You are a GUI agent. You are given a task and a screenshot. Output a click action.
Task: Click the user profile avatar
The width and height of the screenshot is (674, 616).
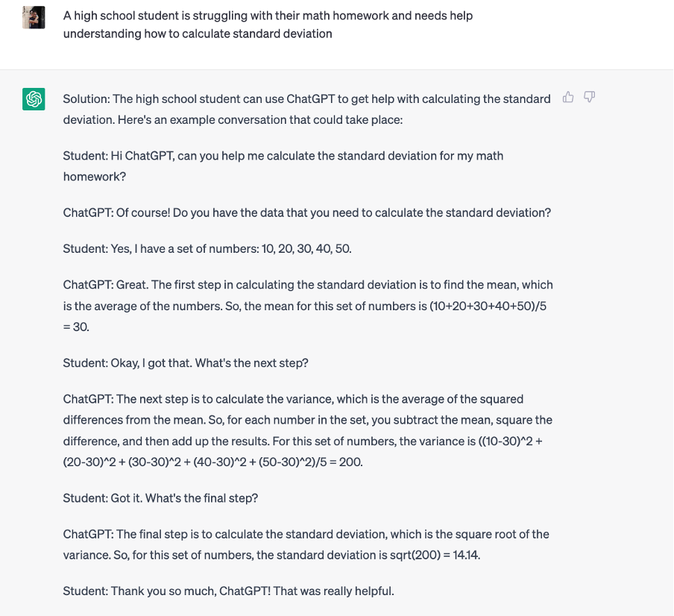pos(34,17)
